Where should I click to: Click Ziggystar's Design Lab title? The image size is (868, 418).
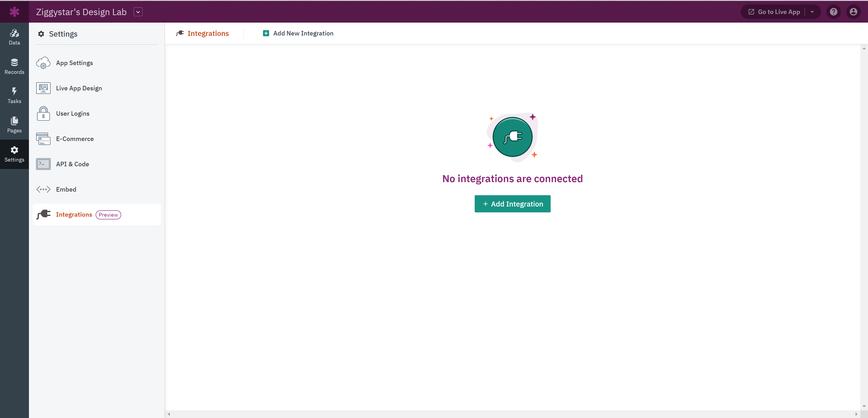(81, 12)
